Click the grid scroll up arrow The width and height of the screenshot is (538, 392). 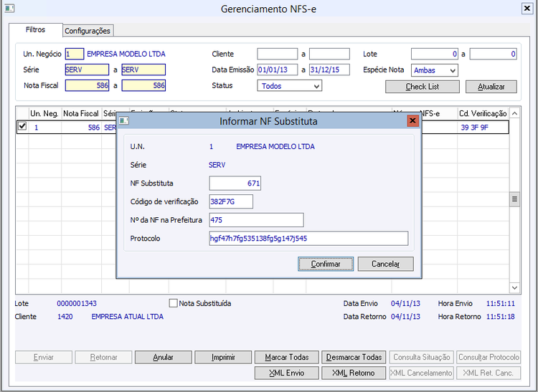[514, 113]
